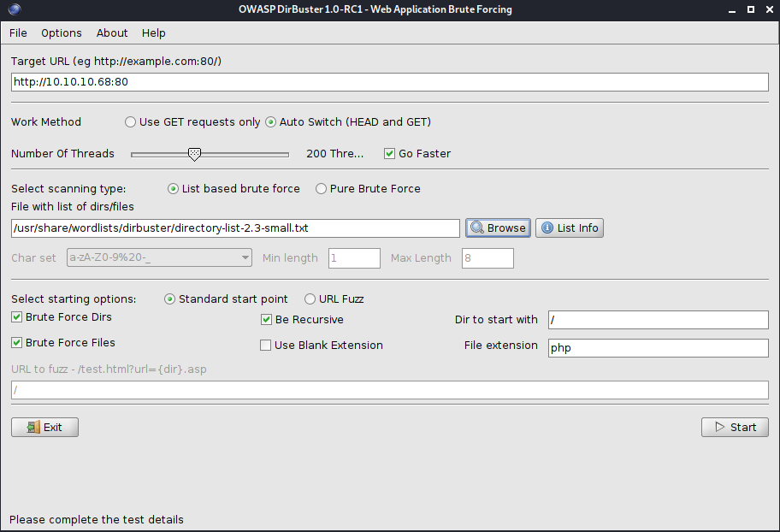The image size is (780, 532).
Task: Click the Work Method label
Action: pyautogui.click(x=46, y=122)
